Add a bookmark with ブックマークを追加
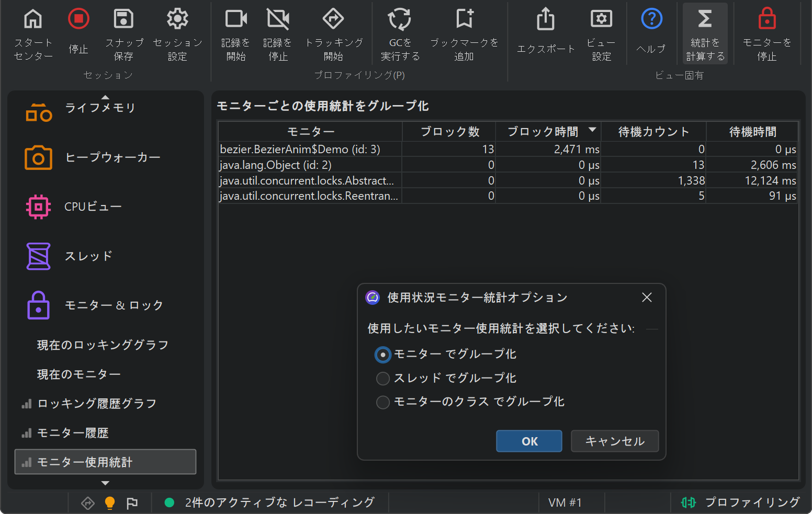Screen dimensions: 812x514 click(x=464, y=19)
